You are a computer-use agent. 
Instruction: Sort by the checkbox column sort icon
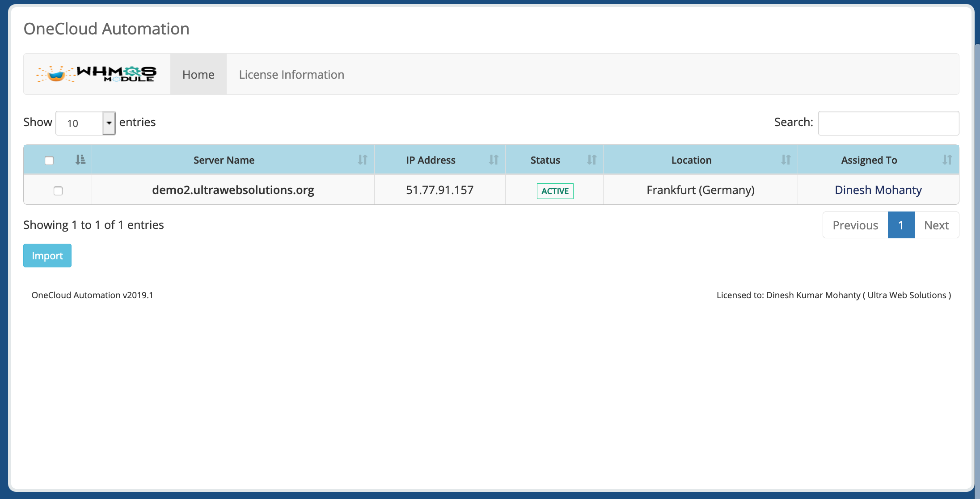click(80, 160)
